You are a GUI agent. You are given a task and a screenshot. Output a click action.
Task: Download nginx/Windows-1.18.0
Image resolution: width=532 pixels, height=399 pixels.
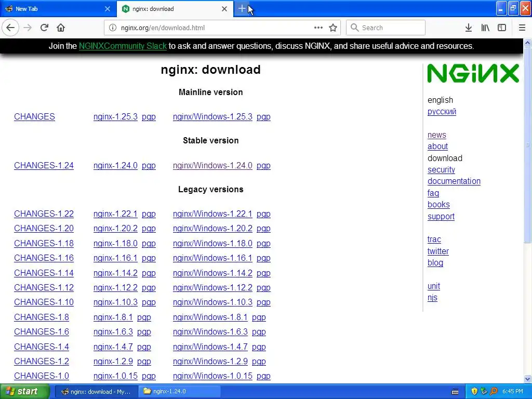212,244
